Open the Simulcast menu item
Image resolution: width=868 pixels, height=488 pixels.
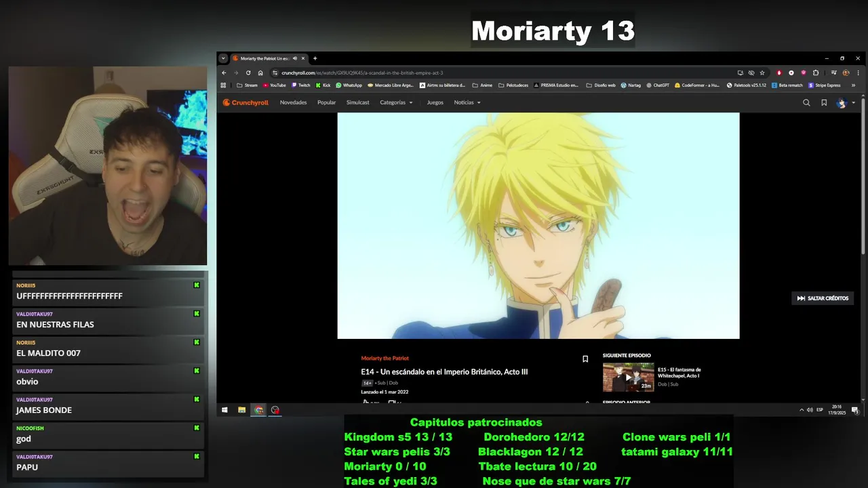(x=357, y=102)
